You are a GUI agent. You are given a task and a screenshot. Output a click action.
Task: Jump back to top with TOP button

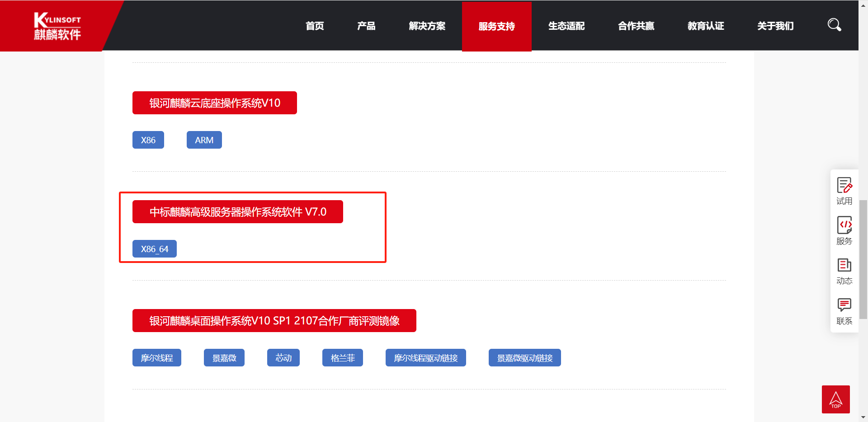coord(835,399)
